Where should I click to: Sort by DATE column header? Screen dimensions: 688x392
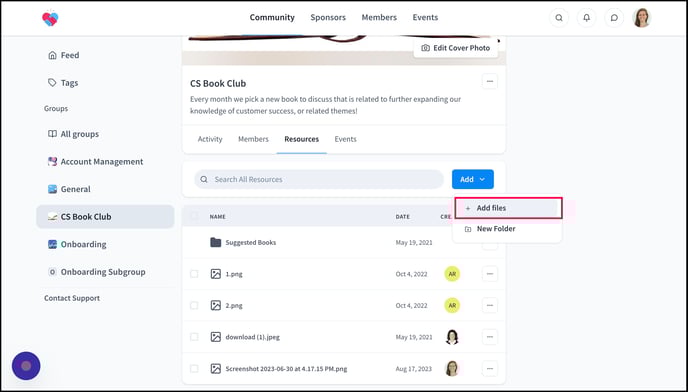tap(402, 217)
